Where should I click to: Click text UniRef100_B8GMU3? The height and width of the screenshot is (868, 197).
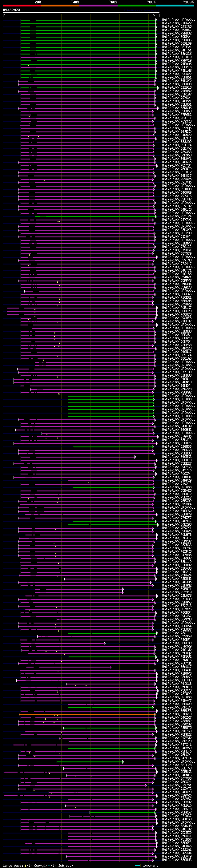coord(177,860)
